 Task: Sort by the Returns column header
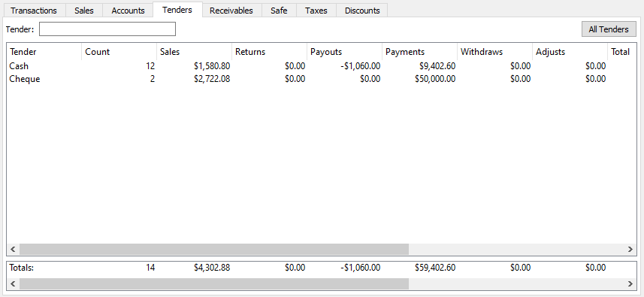tap(269, 52)
